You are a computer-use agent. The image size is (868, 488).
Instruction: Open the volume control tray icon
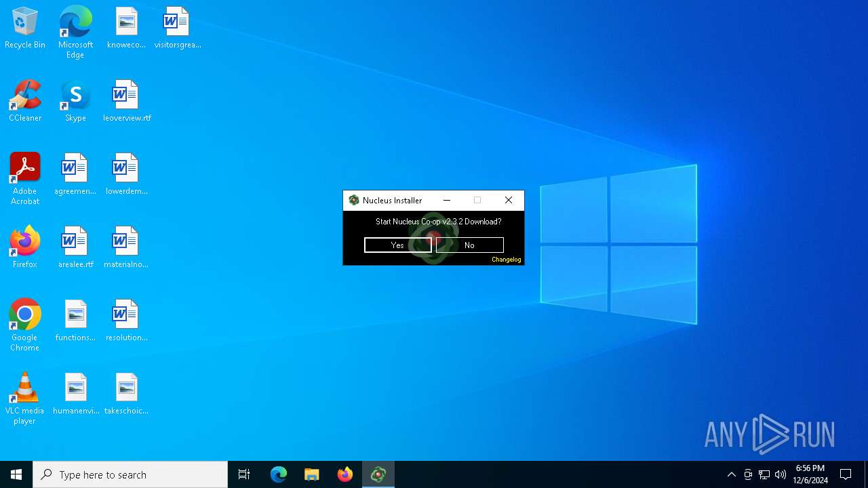pos(781,474)
